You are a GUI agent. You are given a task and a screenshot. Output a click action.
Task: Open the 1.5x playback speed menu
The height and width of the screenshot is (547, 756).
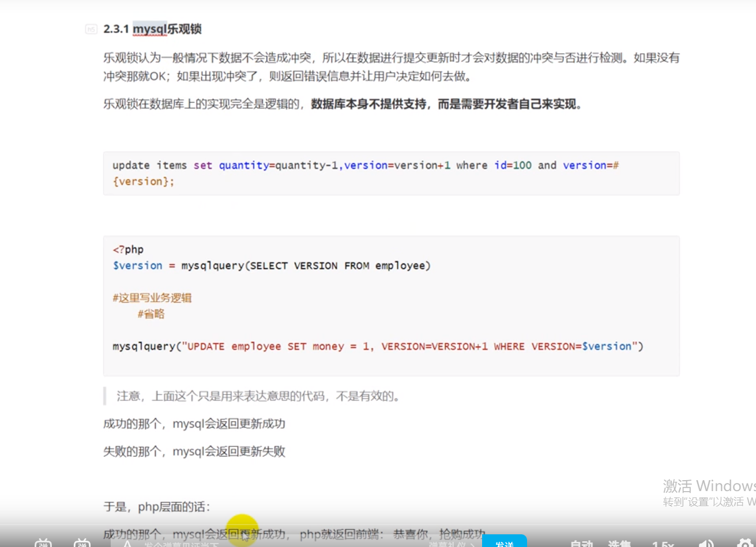click(x=663, y=543)
